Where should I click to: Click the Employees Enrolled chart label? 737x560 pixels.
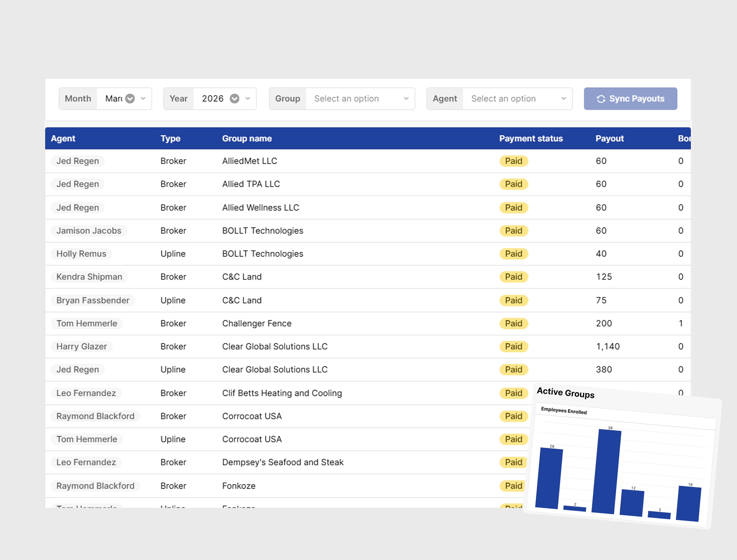click(x=564, y=411)
